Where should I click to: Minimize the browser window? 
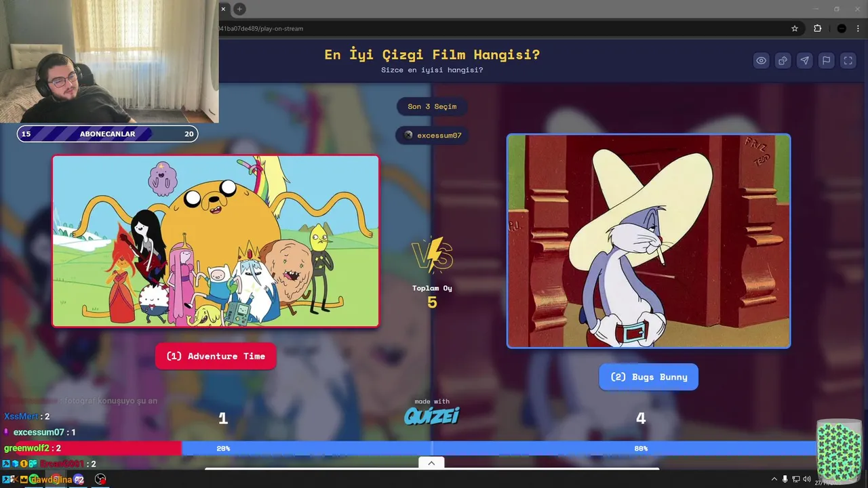pyautogui.click(x=815, y=9)
